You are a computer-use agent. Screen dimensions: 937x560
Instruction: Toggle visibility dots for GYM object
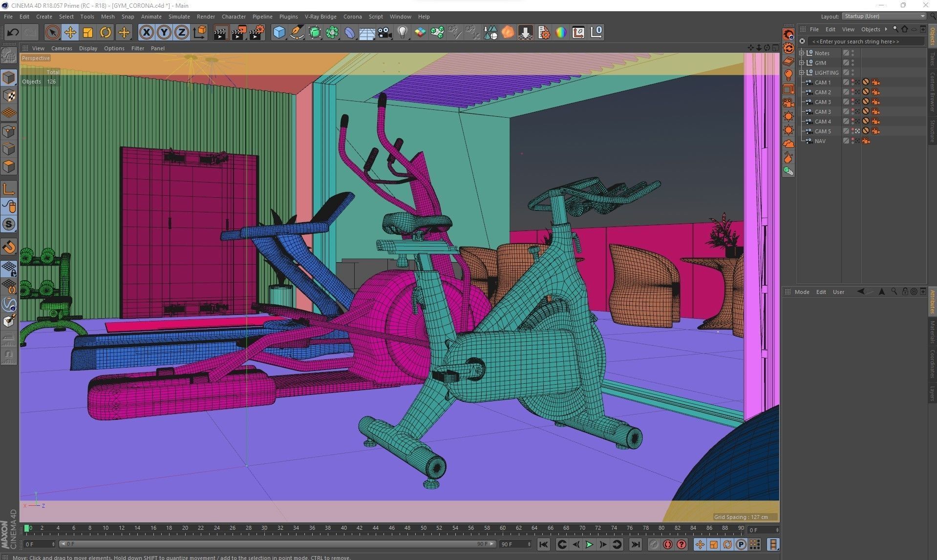853,63
